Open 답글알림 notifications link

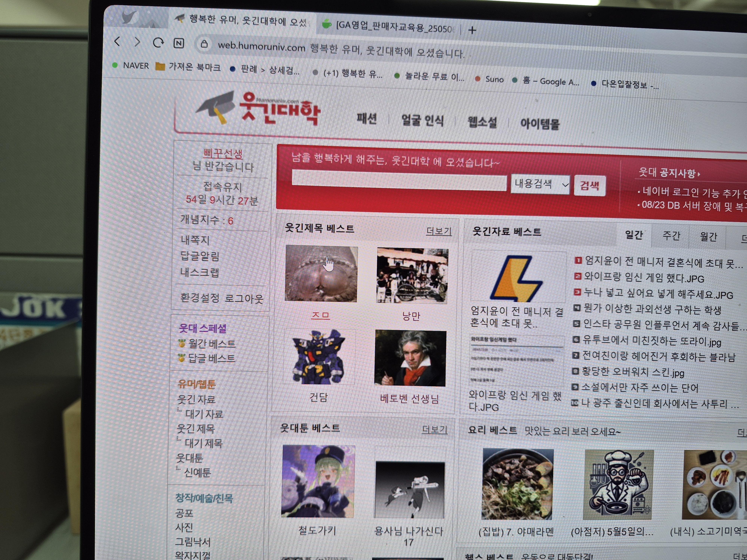(200, 256)
